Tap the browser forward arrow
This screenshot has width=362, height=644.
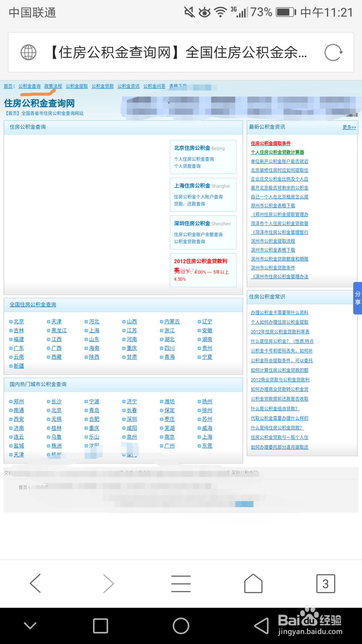point(108,583)
